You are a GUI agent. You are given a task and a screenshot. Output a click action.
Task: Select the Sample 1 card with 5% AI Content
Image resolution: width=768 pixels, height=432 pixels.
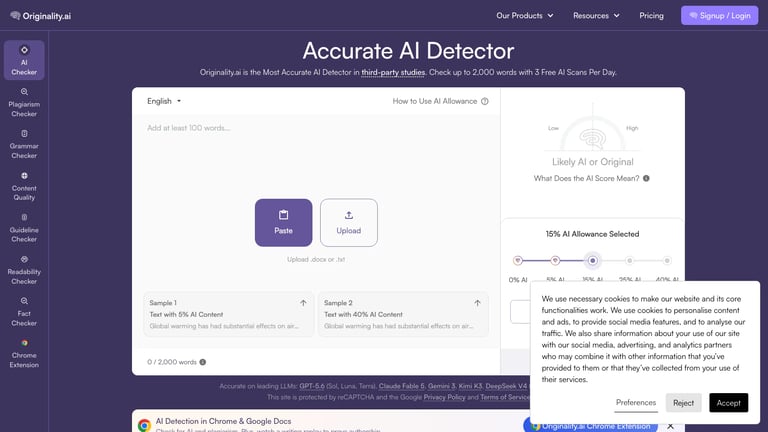(228, 314)
